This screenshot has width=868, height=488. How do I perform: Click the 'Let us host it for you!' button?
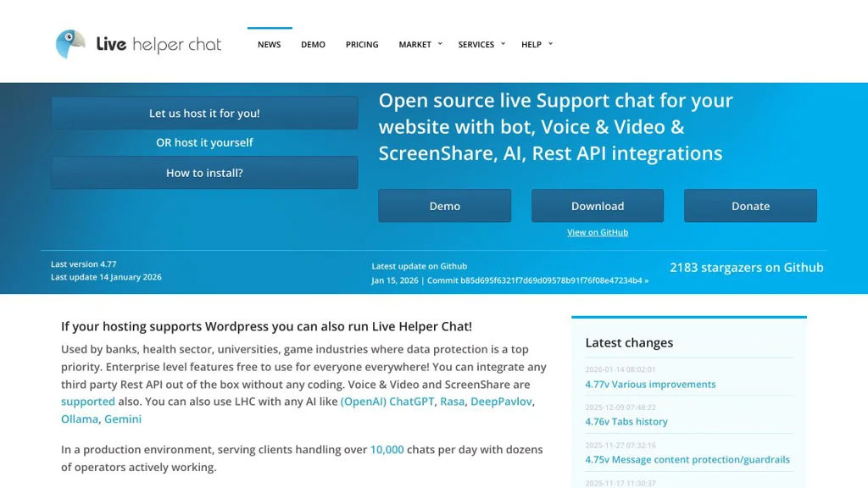pyautogui.click(x=204, y=113)
